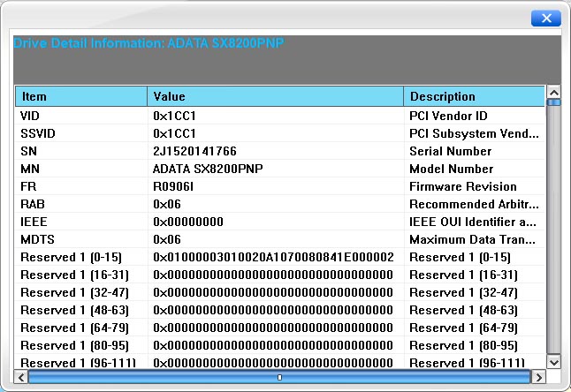Click the 0x06 value in MDTS row
This screenshot has height=392, width=571.
[x=167, y=239]
